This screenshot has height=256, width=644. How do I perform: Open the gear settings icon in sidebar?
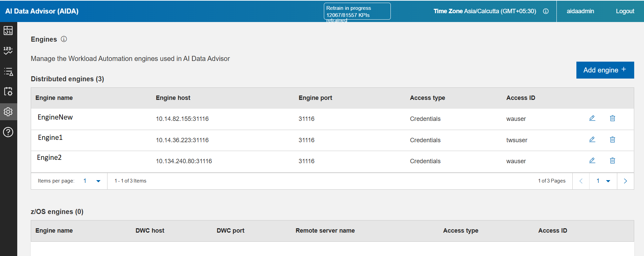point(8,112)
